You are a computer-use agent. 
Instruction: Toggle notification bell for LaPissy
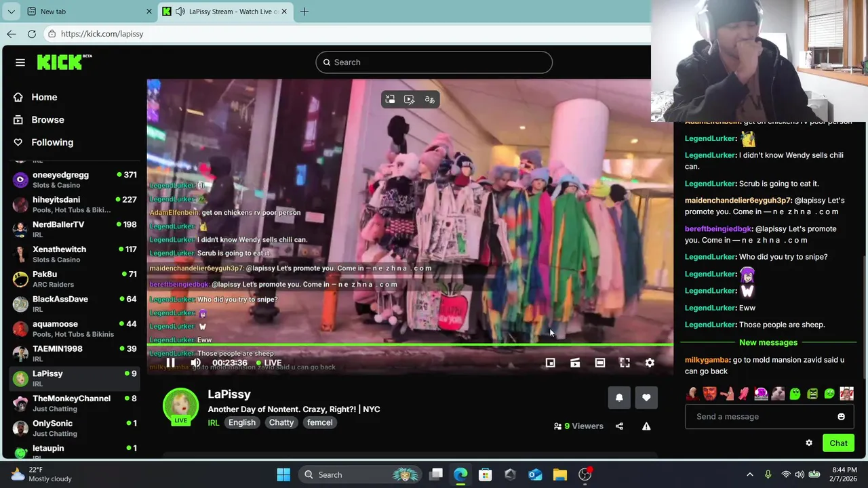(619, 398)
